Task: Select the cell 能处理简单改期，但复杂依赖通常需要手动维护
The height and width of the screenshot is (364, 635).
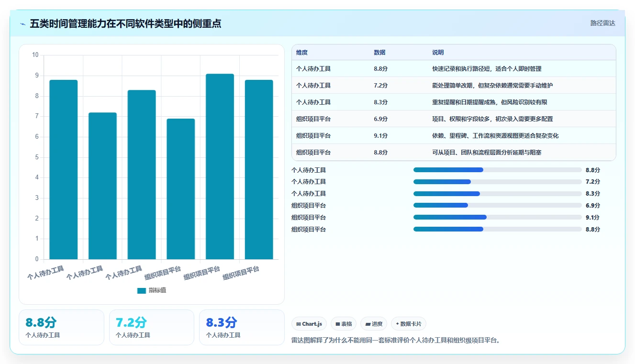Action: tap(492, 86)
